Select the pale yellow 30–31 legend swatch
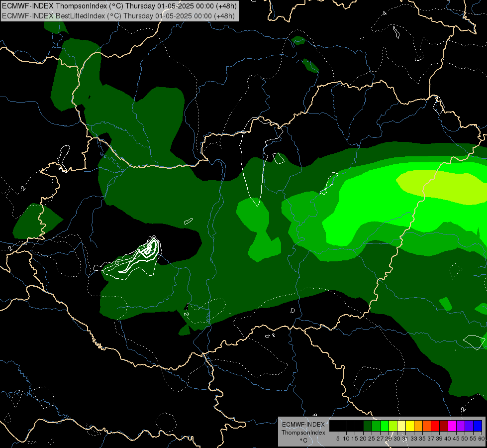Image resolution: width=487 pixels, height=448 pixels. 401,426
